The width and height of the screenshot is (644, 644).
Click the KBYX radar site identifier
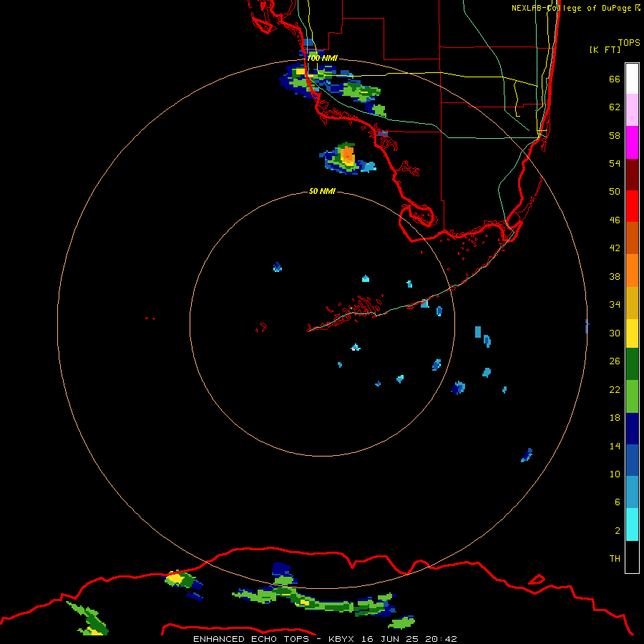tap(341, 639)
